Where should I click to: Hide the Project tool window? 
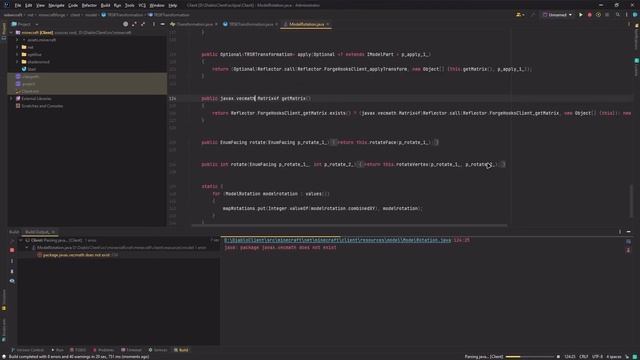162,24
